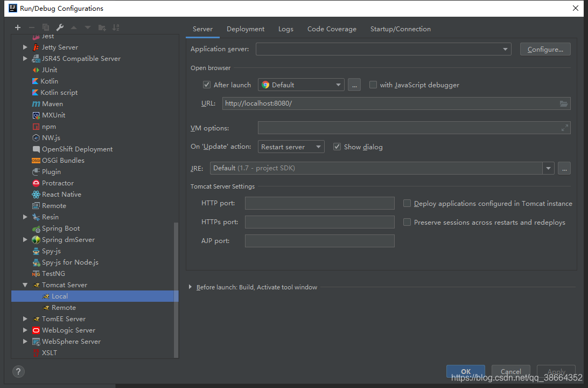
Task: Expand Resin tree node
Action: coord(25,217)
